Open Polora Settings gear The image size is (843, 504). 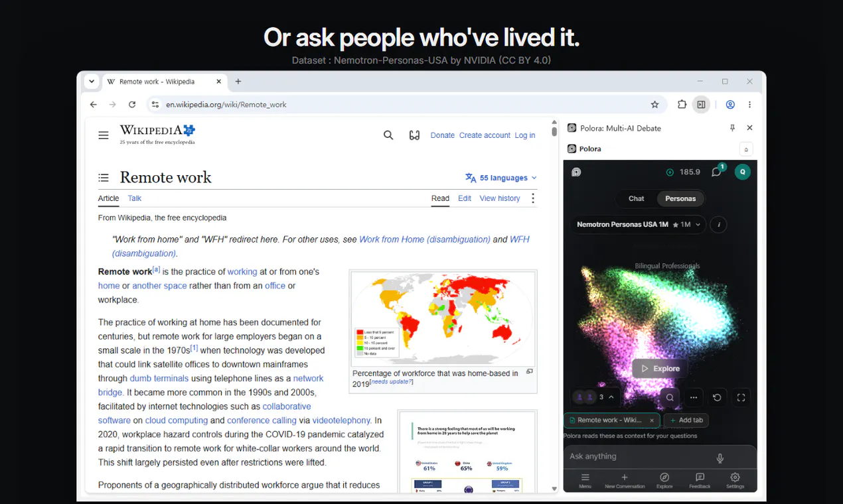(735, 481)
